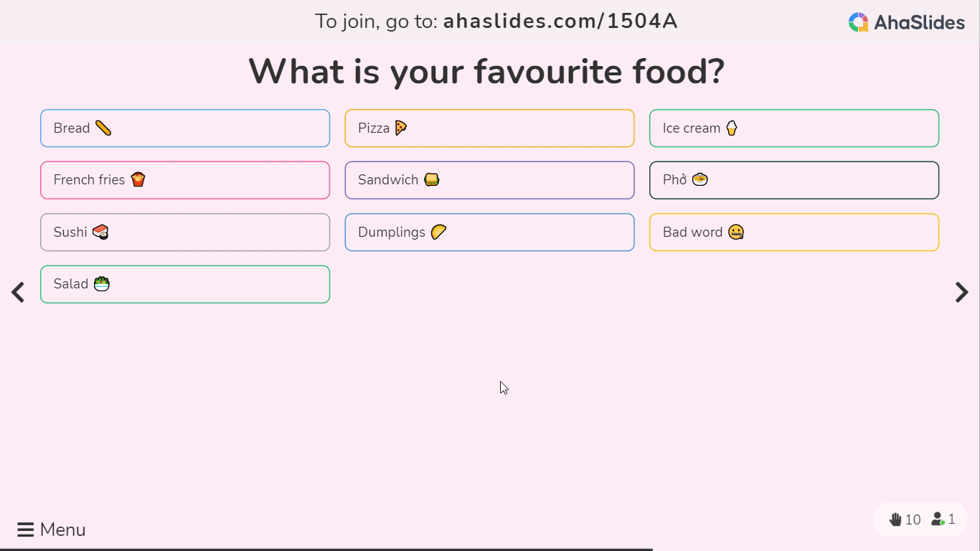Click the Sushi answer card
Image resolution: width=980 pixels, height=551 pixels.
185,232
